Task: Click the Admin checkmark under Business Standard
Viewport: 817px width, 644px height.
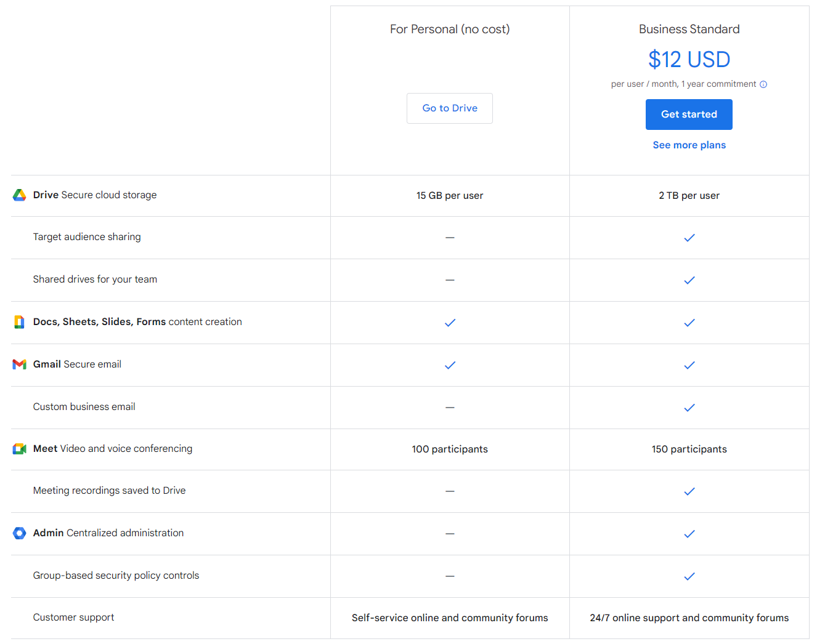Action: tap(689, 534)
